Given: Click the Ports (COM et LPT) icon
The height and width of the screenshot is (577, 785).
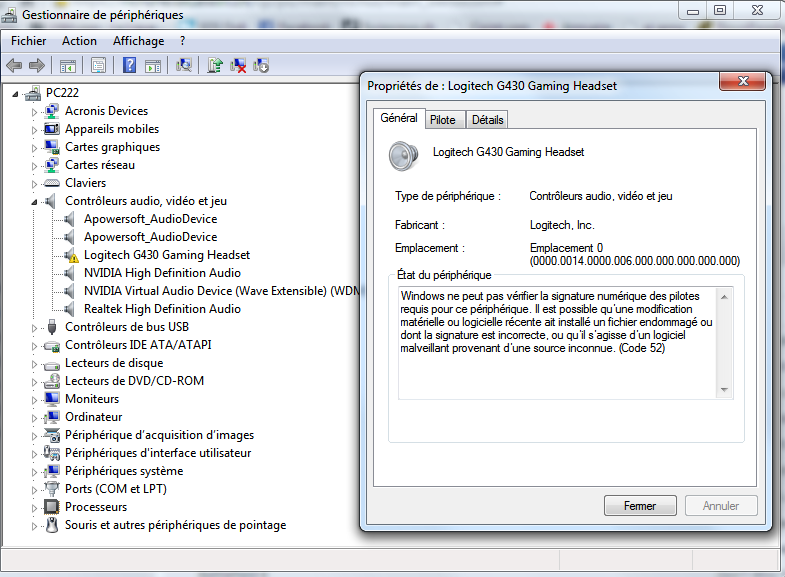Looking at the screenshot, I should coord(52,488).
